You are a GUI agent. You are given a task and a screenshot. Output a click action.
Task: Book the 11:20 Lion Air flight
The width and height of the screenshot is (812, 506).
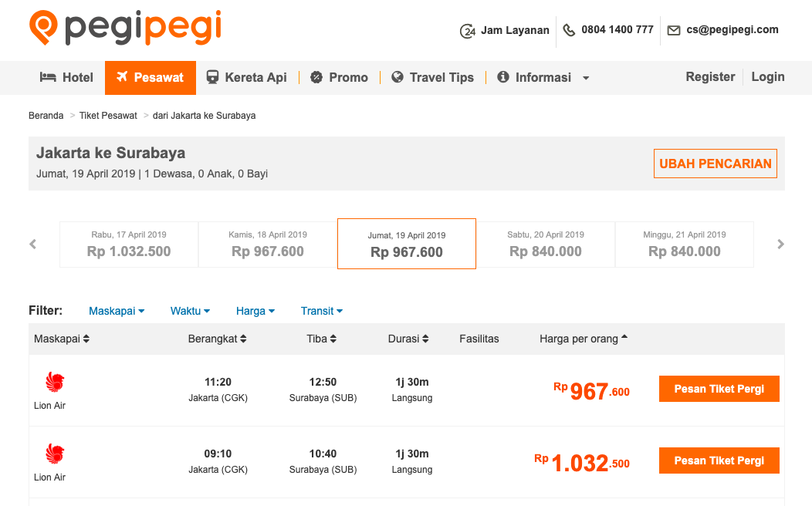[x=719, y=389]
